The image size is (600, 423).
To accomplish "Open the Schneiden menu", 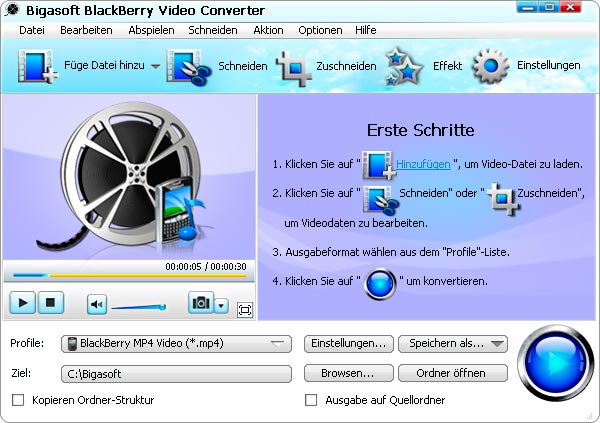I will [x=213, y=30].
